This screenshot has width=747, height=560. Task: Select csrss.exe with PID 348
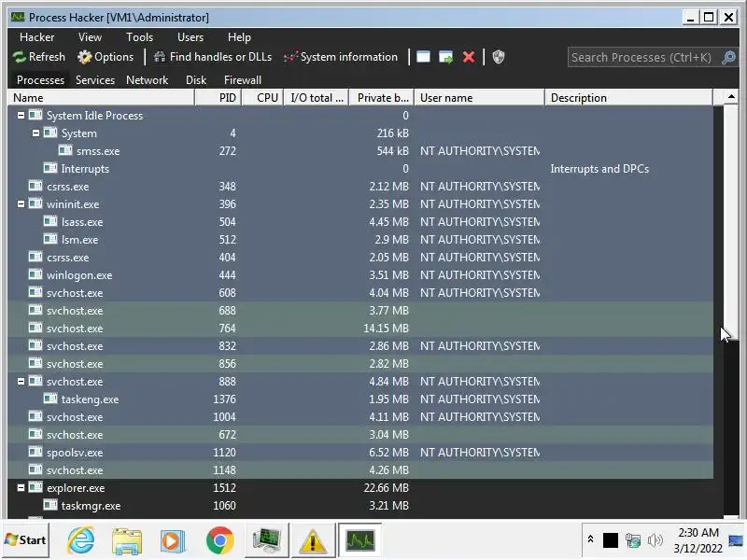[x=360, y=186]
